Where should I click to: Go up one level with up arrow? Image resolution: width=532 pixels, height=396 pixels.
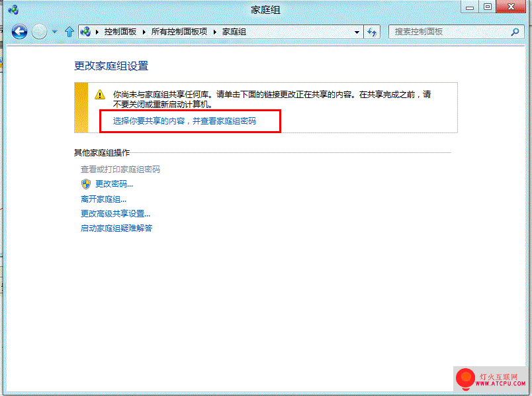point(69,32)
